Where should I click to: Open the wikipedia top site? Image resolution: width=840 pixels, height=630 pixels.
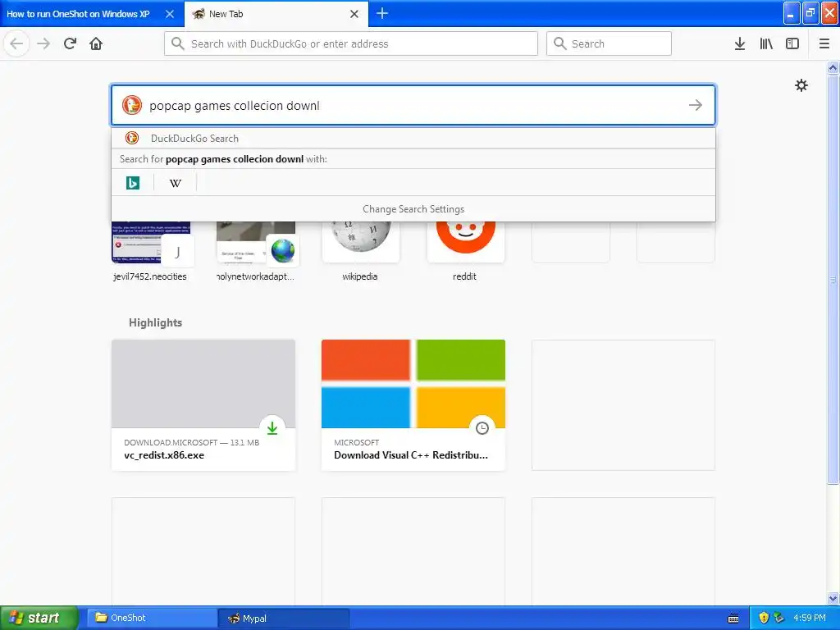click(361, 251)
